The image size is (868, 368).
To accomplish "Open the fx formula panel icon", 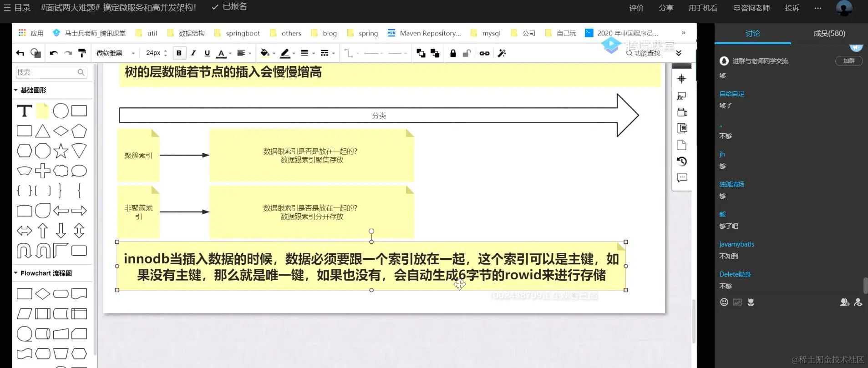I will (681, 96).
